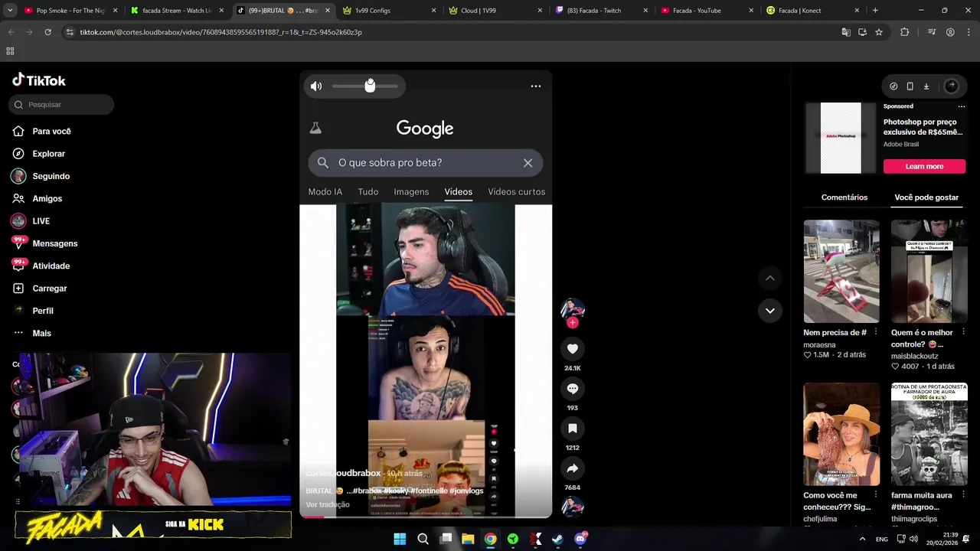Open Discord from the taskbar
Image resolution: width=980 pixels, height=551 pixels.
[580, 539]
